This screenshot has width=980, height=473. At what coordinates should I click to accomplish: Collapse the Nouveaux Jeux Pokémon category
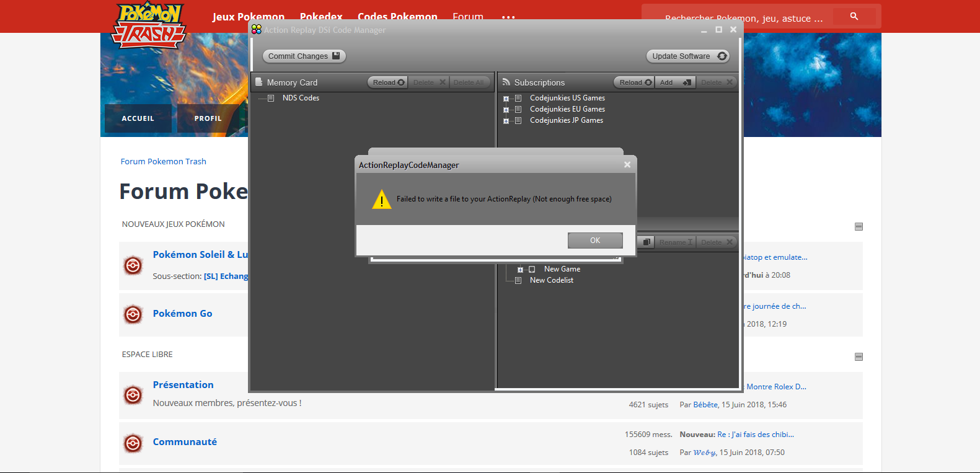(859, 227)
